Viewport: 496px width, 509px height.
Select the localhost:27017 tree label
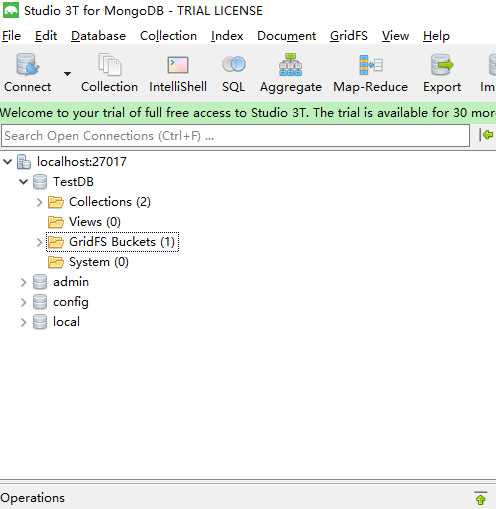(x=82, y=162)
